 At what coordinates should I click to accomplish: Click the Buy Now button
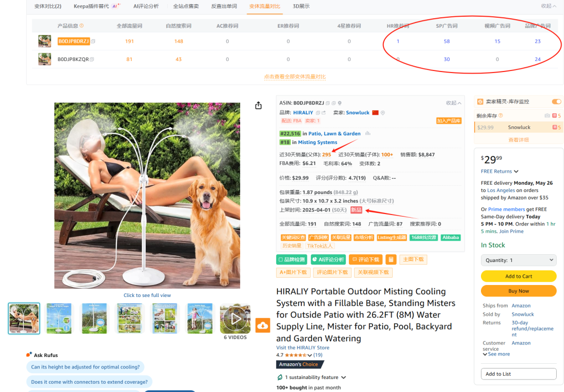tap(518, 291)
